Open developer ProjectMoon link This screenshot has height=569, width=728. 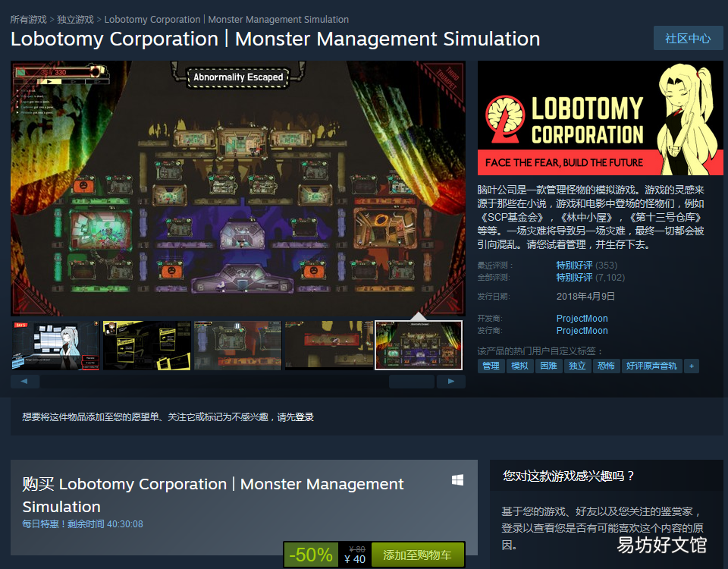coord(582,318)
